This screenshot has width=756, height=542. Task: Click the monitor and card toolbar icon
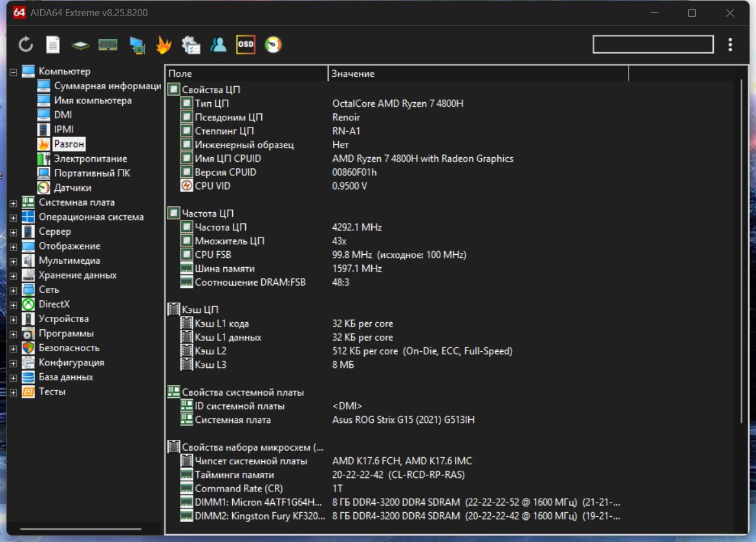click(x=136, y=45)
